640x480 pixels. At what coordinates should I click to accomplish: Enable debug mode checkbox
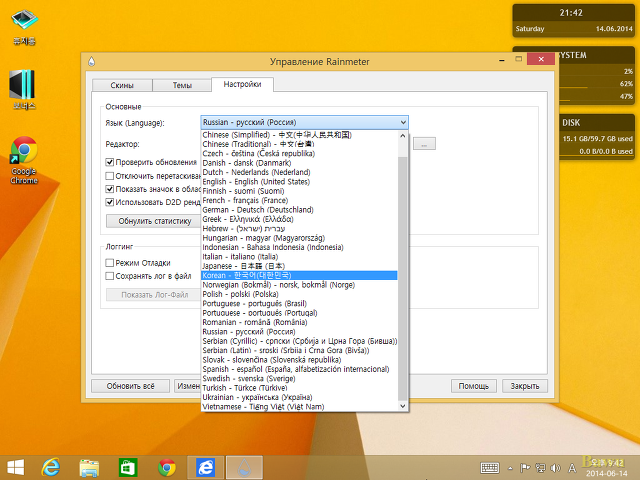click(109, 263)
